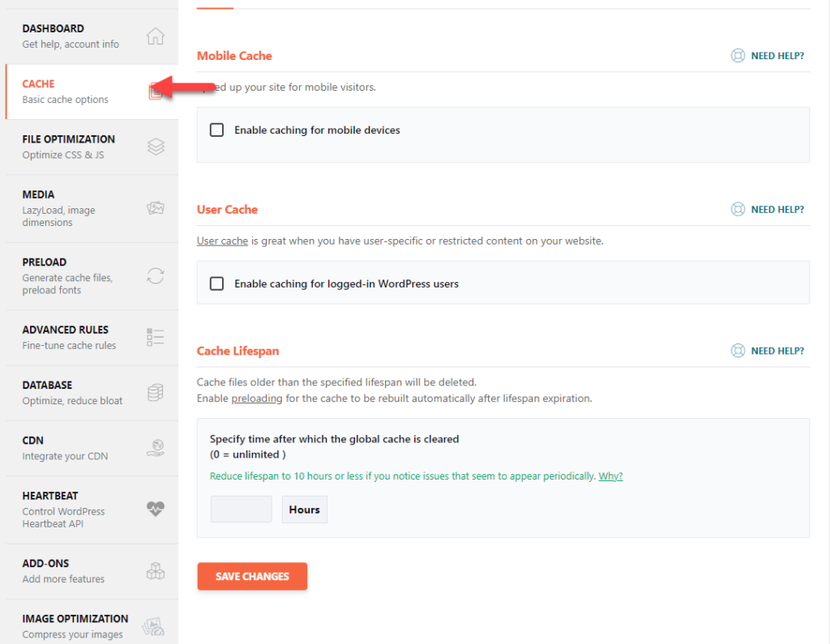Open Need Help link for User Cache
Viewport: 830px width, 644px height.
tap(777, 210)
